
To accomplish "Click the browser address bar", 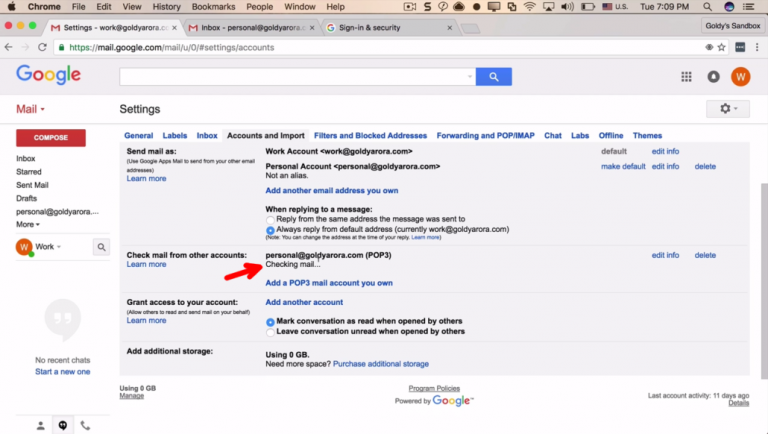I will pos(382,48).
